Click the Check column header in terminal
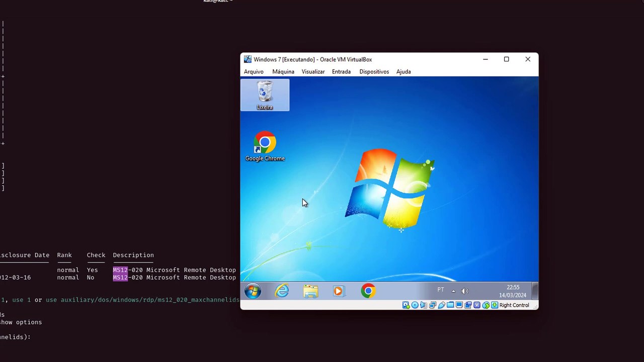Image resolution: width=644 pixels, height=362 pixels. click(x=96, y=255)
